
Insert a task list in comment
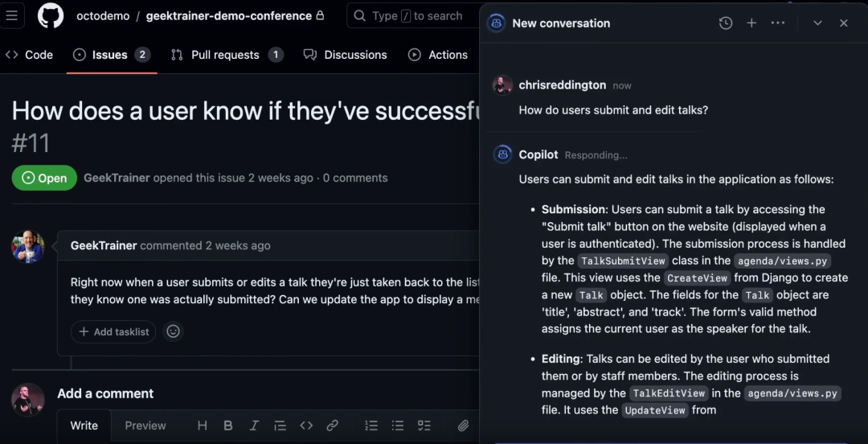[x=424, y=425]
